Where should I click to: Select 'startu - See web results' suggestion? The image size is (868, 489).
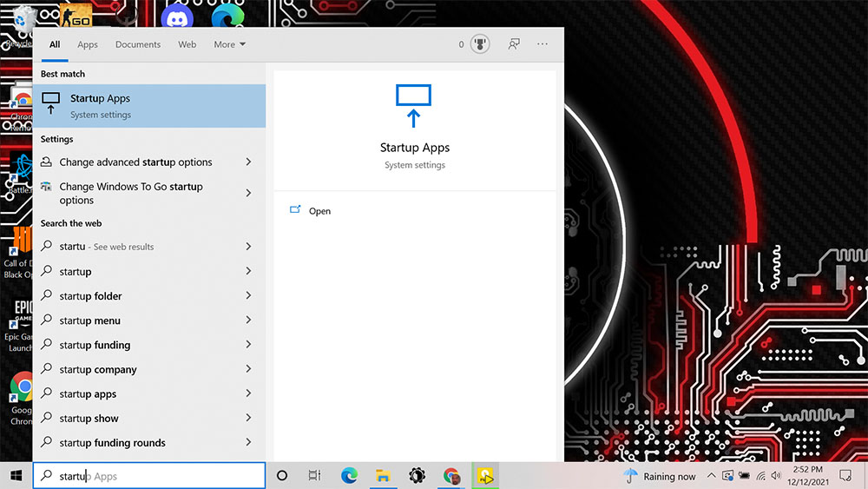point(107,247)
